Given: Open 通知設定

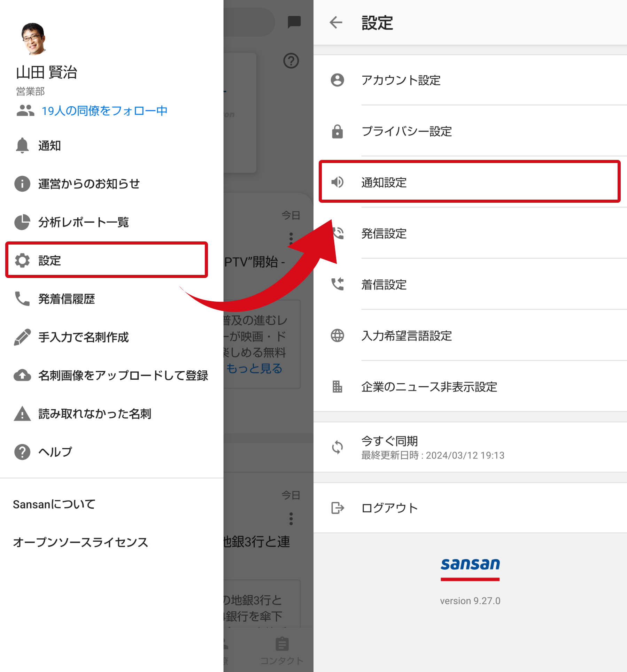Looking at the screenshot, I should click(x=470, y=181).
